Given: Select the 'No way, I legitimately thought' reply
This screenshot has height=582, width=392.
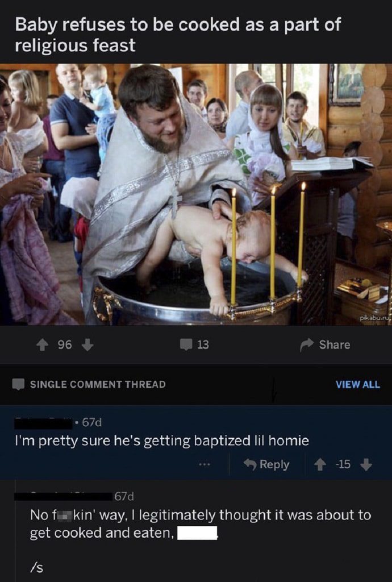Looking at the screenshot, I should pyautogui.click(x=201, y=523).
